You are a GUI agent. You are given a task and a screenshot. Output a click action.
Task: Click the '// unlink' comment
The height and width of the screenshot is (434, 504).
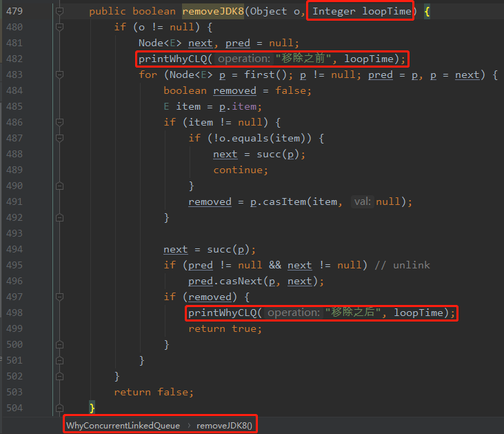[x=402, y=265]
